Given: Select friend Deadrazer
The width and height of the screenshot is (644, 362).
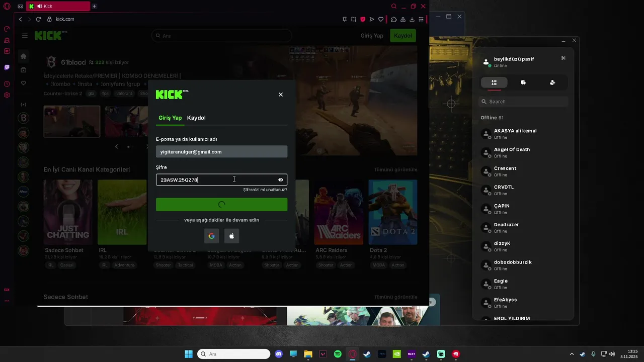Looking at the screenshot, I should coord(523,228).
